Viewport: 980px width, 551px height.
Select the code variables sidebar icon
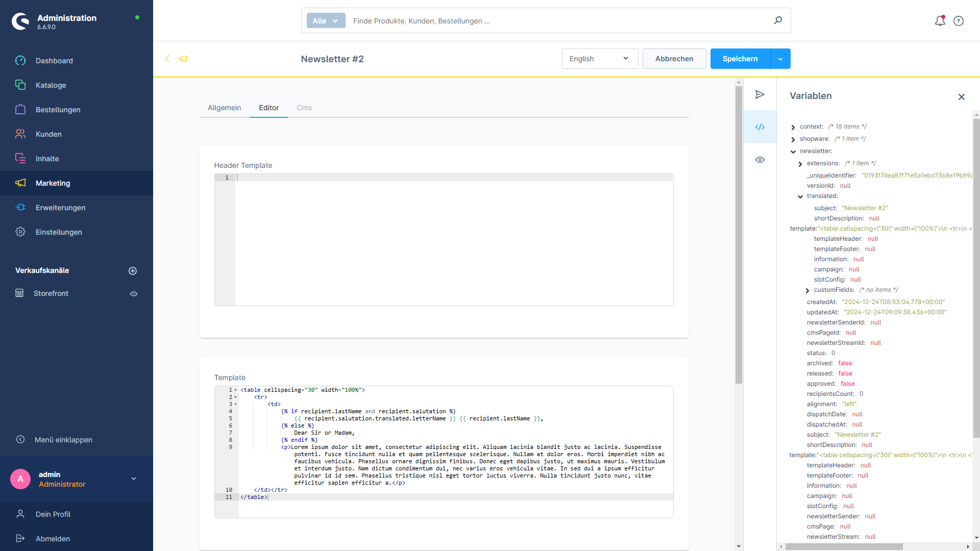[x=760, y=127]
